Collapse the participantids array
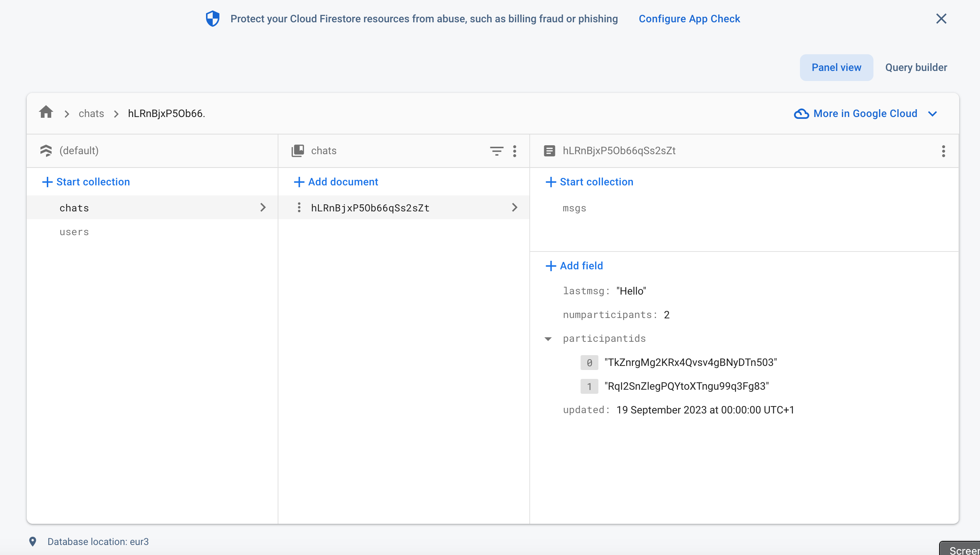This screenshot has height=555, width=980. (548, 338)
